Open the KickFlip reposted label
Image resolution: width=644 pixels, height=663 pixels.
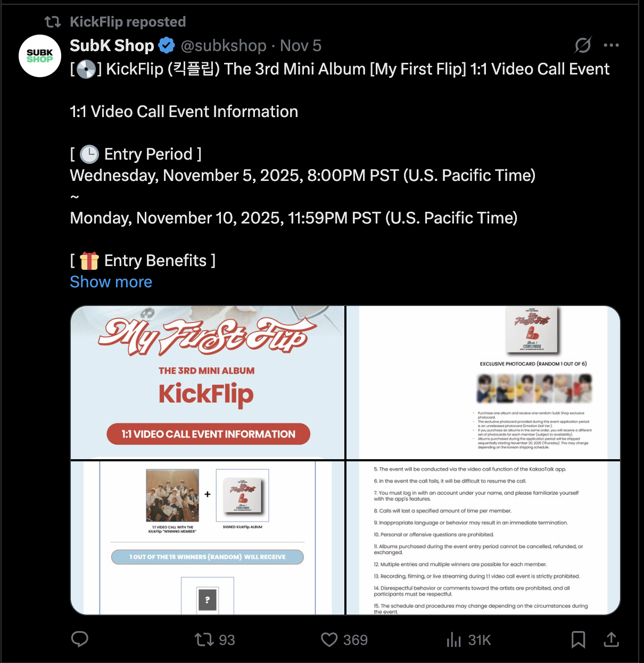pos(128,22)
